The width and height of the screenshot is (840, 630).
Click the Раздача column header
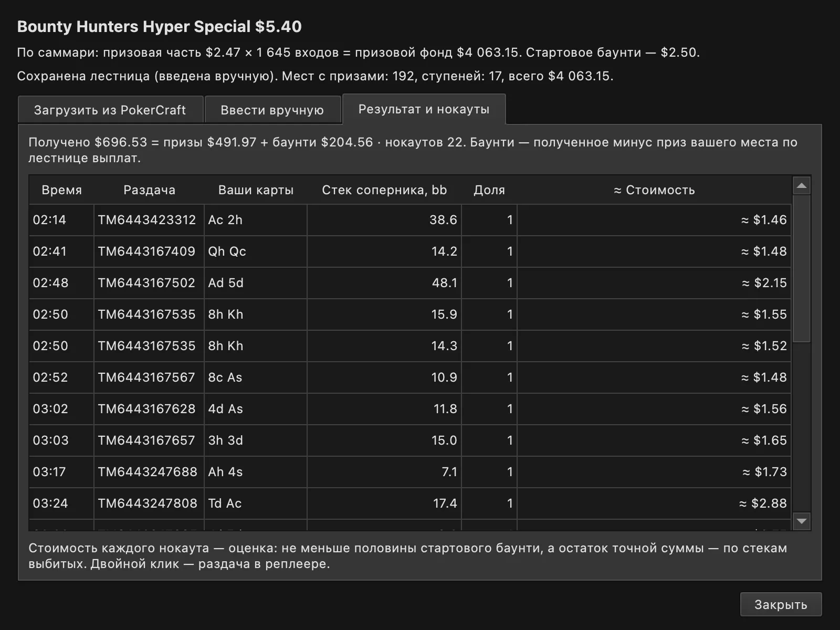149,190
